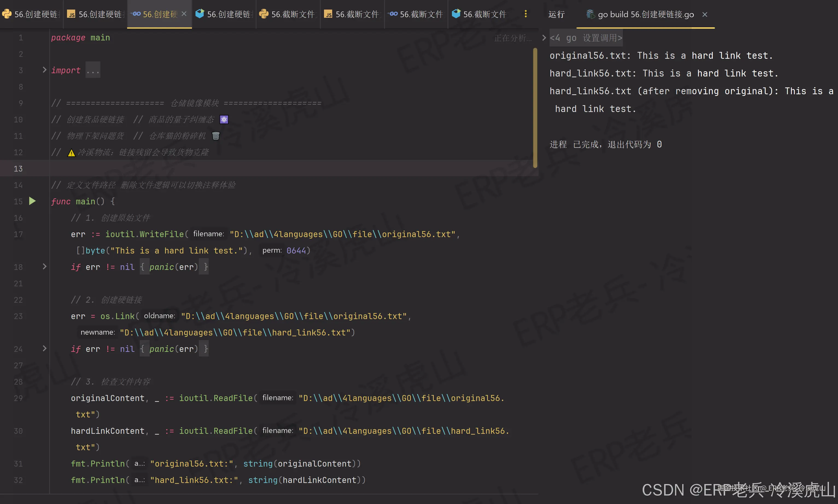Close the active Go file tab
Viewport: 838px width, 504px height.
click(184, 14)
